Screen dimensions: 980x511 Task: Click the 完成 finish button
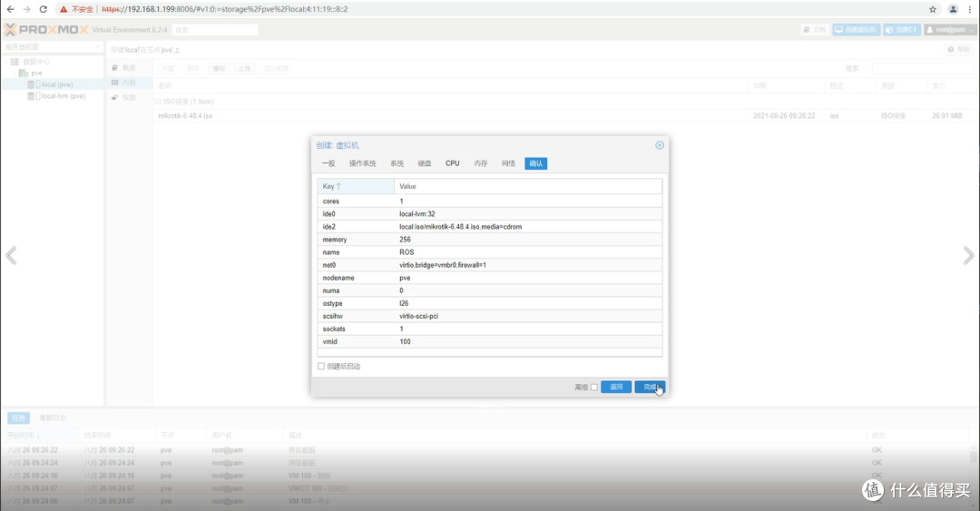(x=650, y=388)
